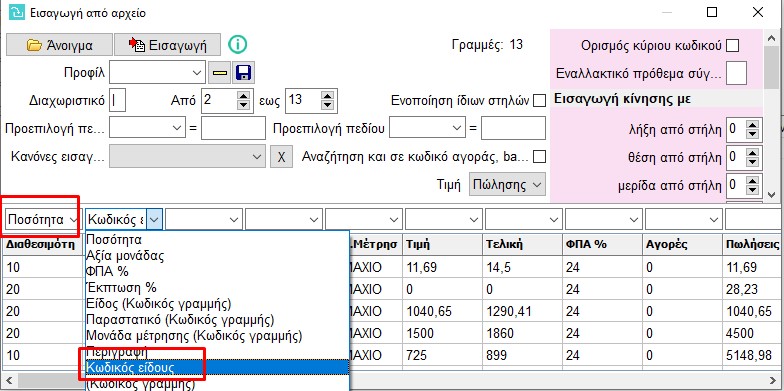
Task: Select Έκπτωση % in dropdown list
Action: 218,288
